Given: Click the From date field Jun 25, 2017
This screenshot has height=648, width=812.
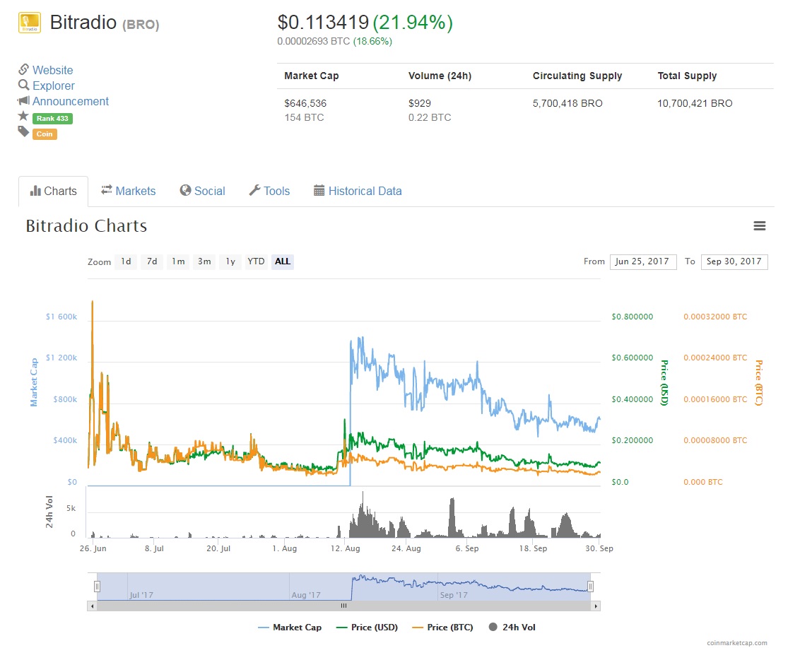Looking at the screenshot, I should (x=642, y=261).
